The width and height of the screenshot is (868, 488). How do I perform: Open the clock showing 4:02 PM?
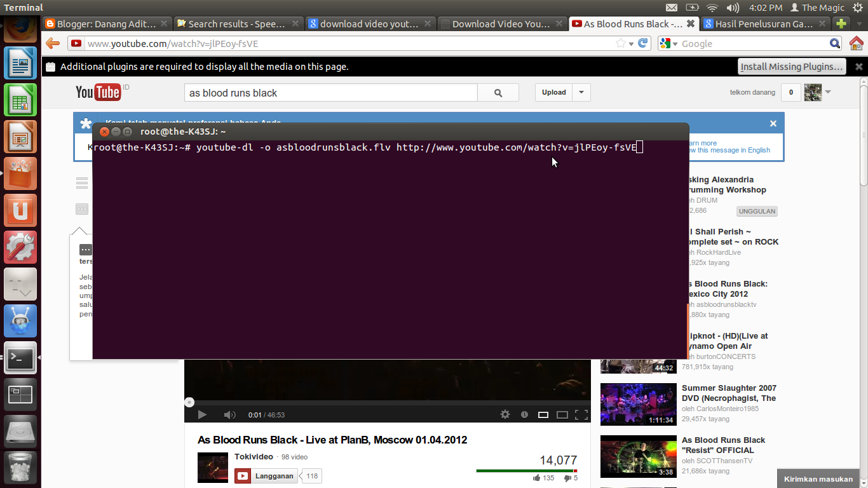[766, 8]
